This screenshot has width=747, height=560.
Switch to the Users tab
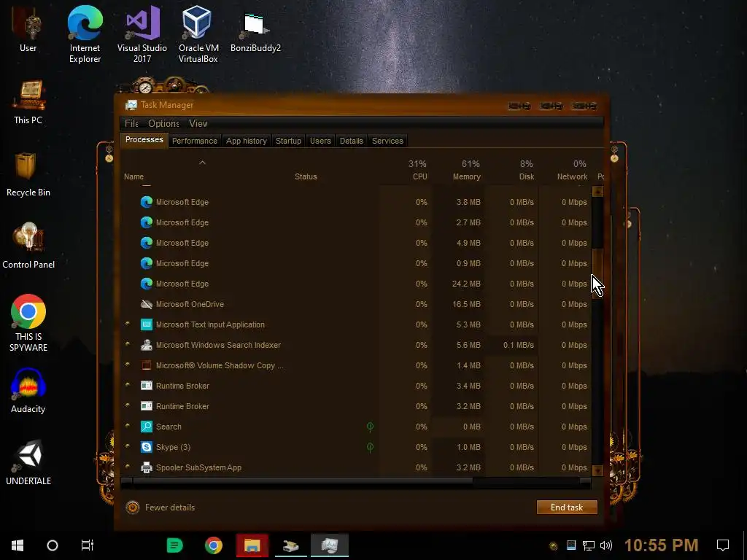click(320, 141)
